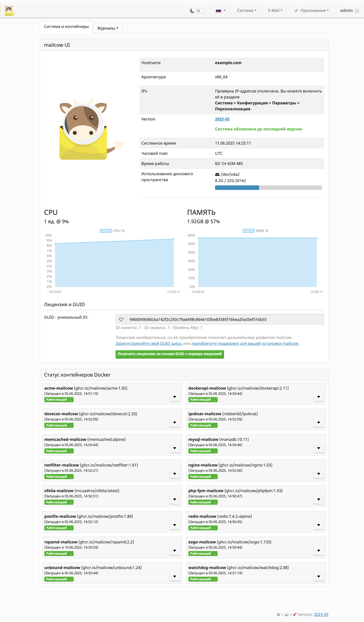The width and height of the screenshot is (364, 622).
Task: Click the mailcow logo in the navbar
Action: [x=9, y=11]
